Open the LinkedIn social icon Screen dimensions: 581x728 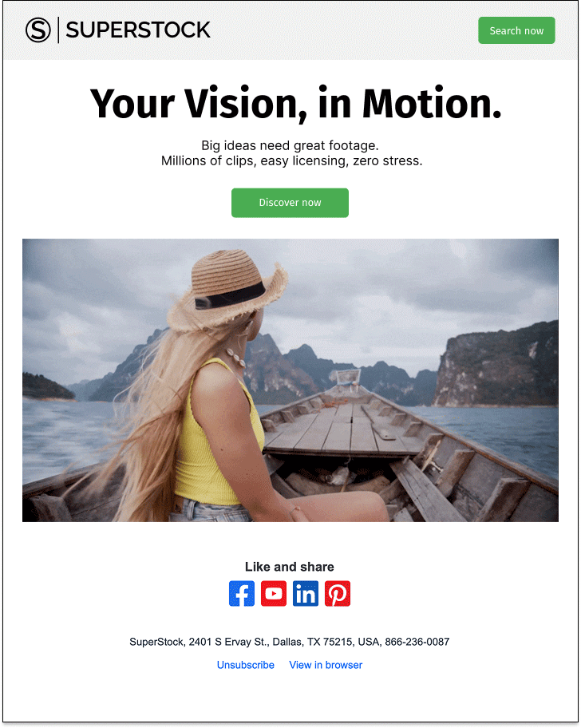pos(306,593)
